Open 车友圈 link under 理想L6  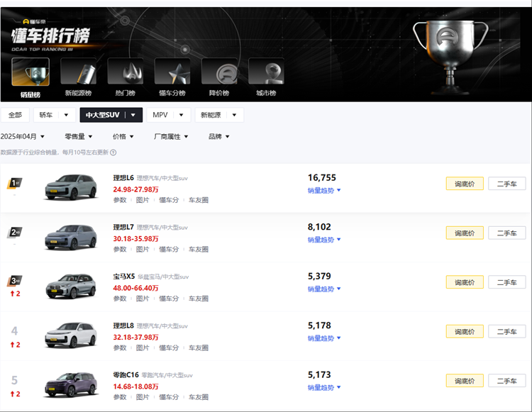click(x=199, y=200)
